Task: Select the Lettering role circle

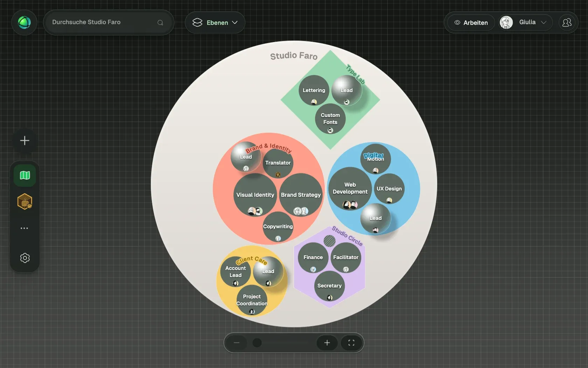Action: coord(314,90)
